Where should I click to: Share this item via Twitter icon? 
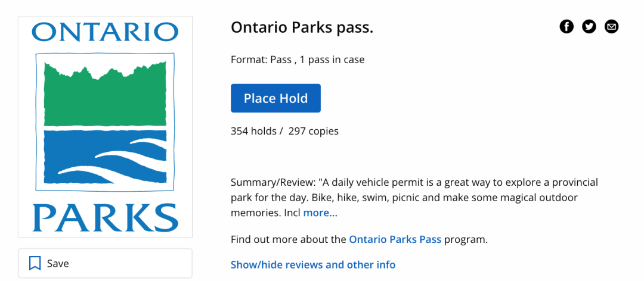pyautogui.click(x=589, y=27)
